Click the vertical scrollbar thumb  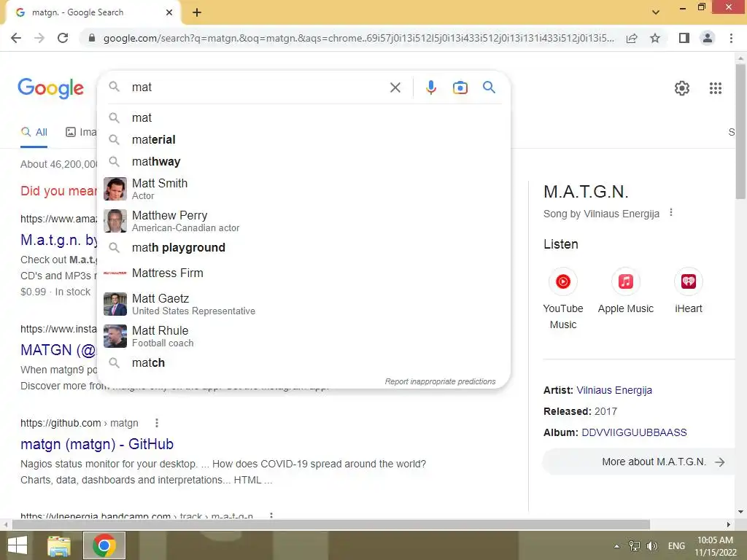tap(740, 131)
